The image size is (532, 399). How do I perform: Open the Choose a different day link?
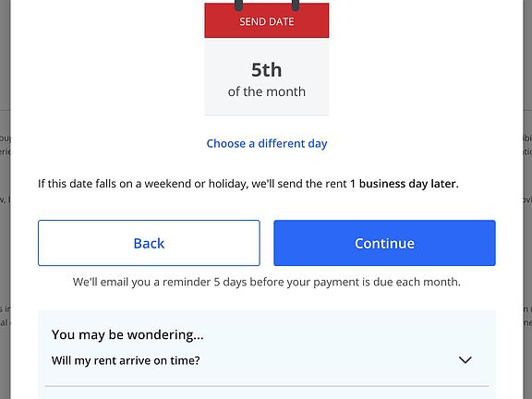267,143
